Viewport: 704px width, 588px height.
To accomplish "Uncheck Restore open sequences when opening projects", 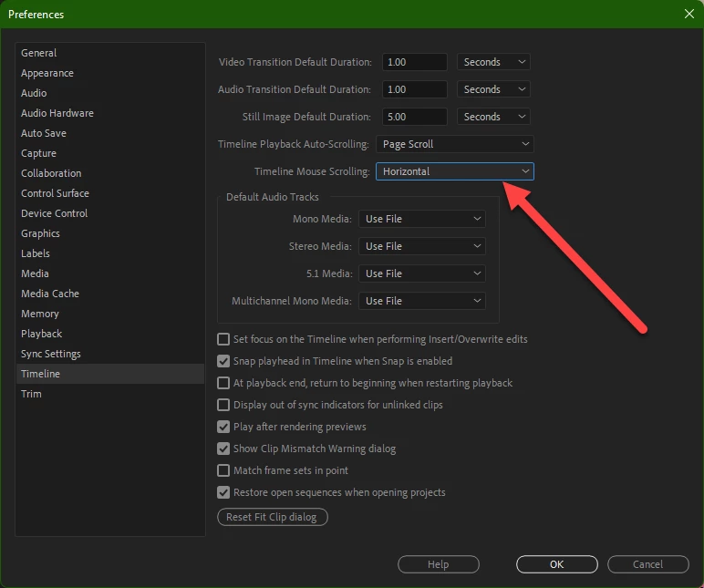I will (x=223, y=492).
